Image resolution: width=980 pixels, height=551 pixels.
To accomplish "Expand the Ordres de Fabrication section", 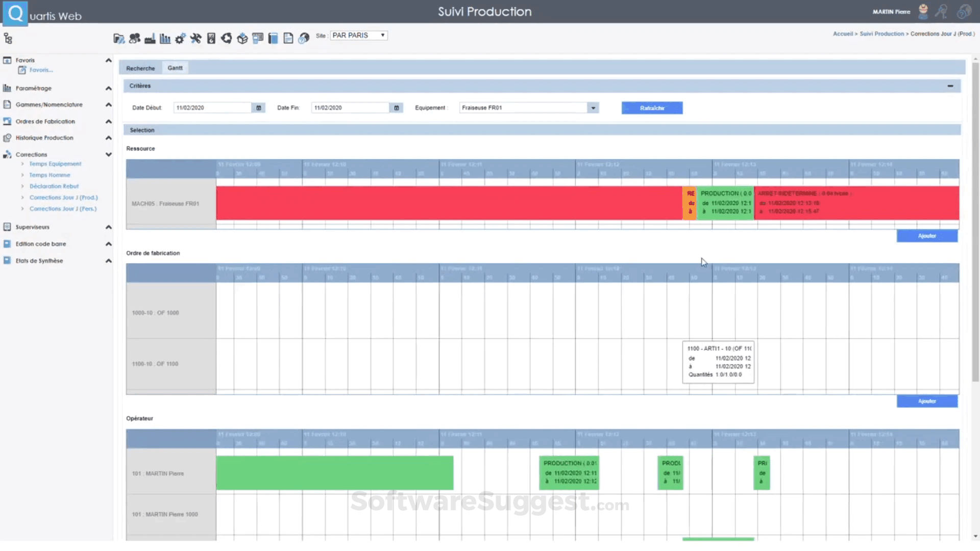I will pos(108,121).
